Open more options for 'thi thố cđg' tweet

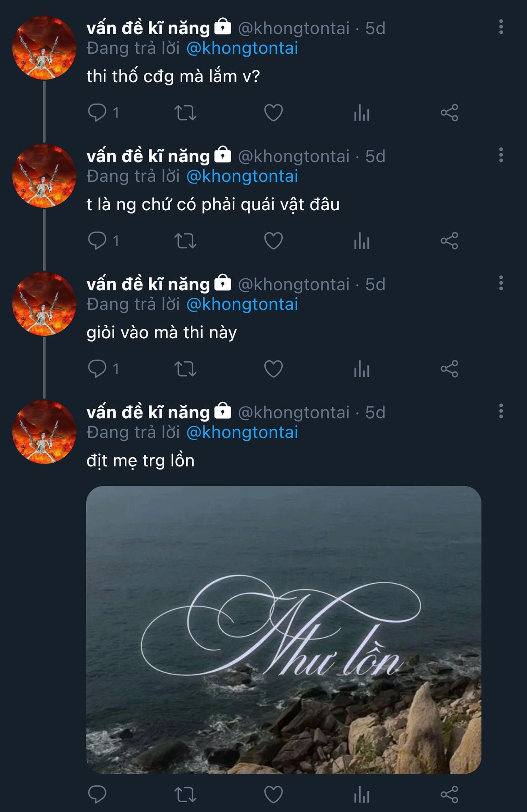pyautogui.click(x=501, y=27)
